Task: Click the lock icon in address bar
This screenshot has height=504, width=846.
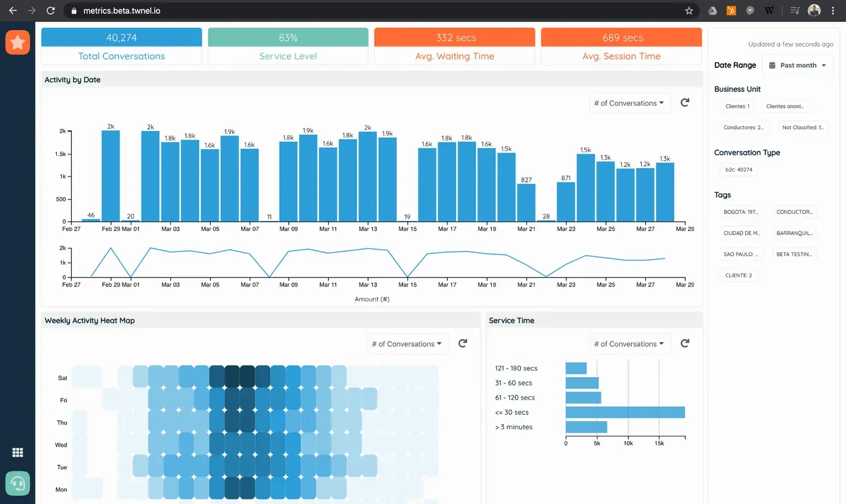Action: coord(74,11)
